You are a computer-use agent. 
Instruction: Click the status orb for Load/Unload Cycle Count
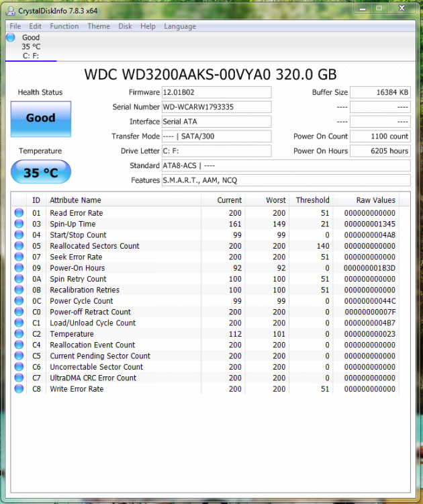click(19, 323)
